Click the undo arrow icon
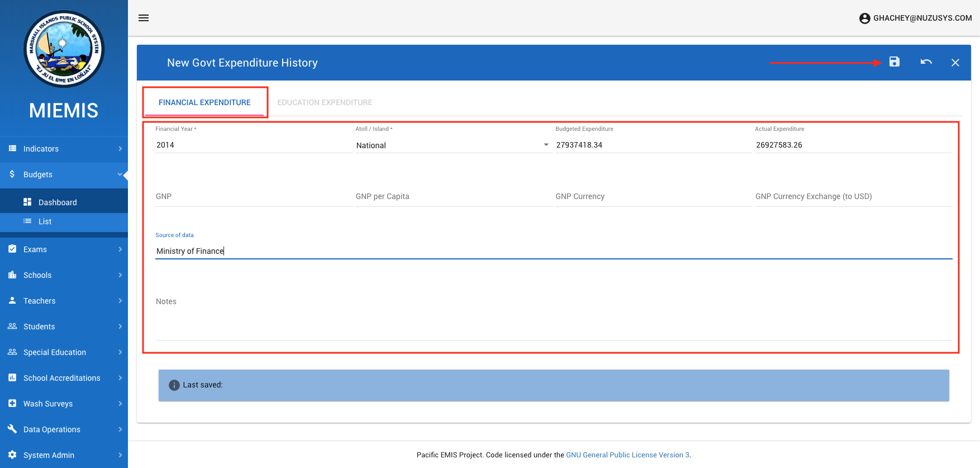980x468 pixels. (926, 62)
